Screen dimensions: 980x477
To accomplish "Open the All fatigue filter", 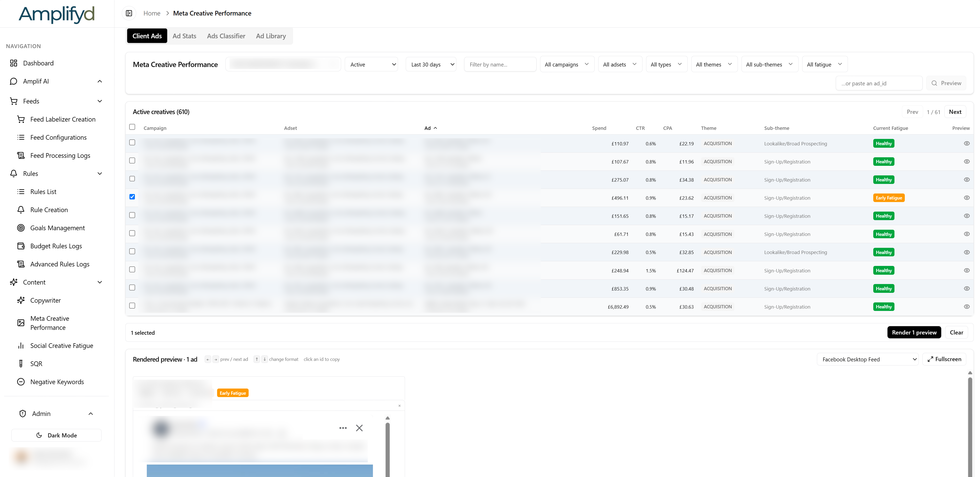I will (824, 64).
